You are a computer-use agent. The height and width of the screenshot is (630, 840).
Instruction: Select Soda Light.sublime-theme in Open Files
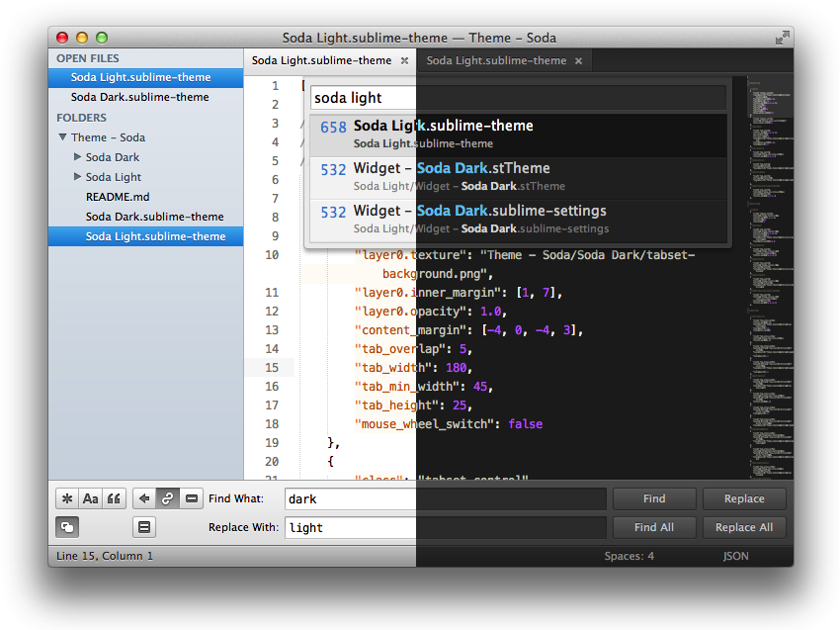[145, 77]
